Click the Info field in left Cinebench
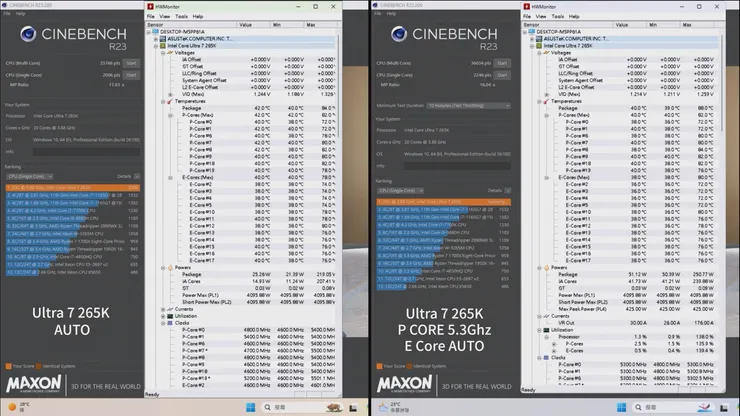Image resolution: width=740 pixels, height=416 pixels. 86,152
